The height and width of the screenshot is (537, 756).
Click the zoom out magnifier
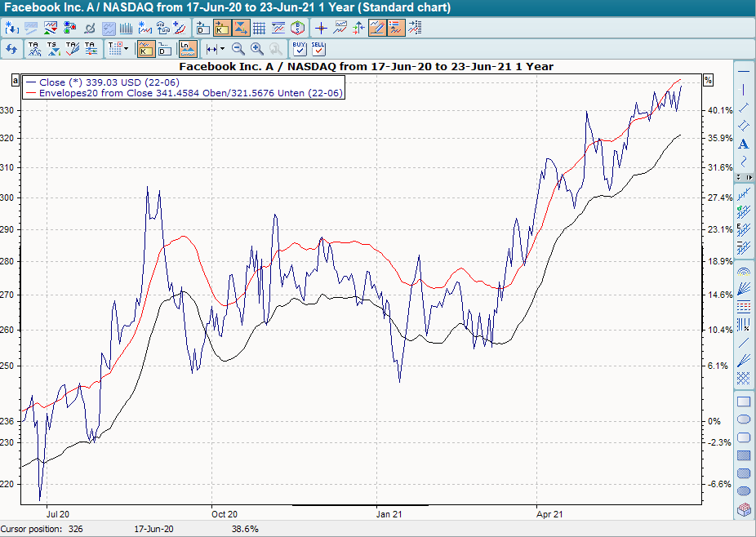click(x=238, y=49)
